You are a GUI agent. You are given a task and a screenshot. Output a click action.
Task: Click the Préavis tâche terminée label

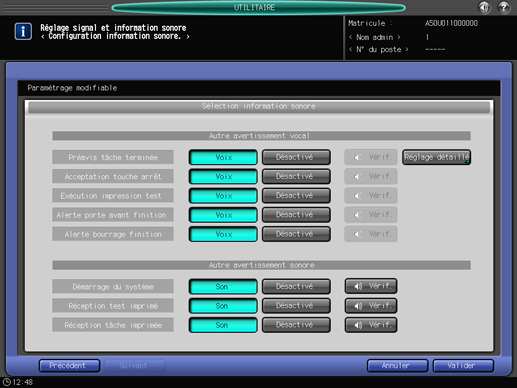pyautogui.click(x=113, y=157)
